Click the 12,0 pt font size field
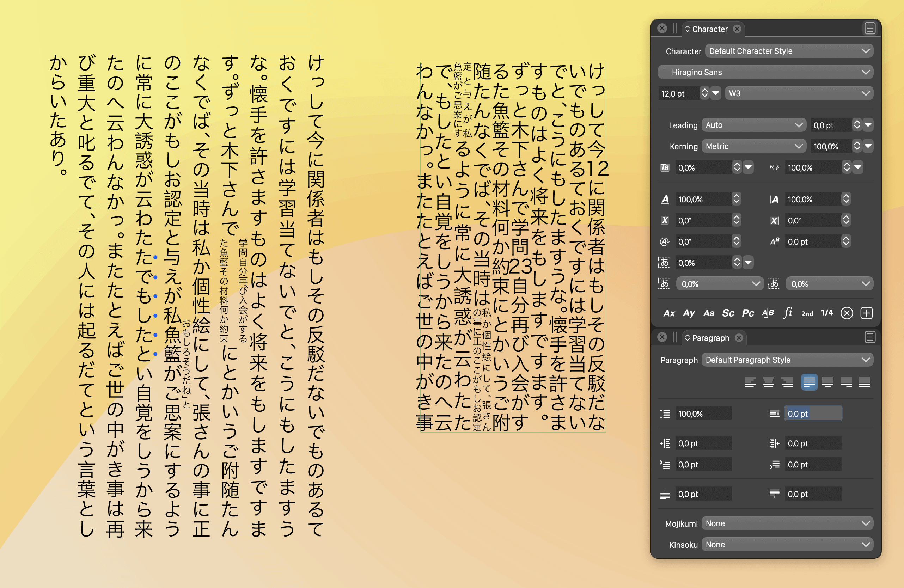Viewport: 904px width, 588px height. tap(678, 93)
